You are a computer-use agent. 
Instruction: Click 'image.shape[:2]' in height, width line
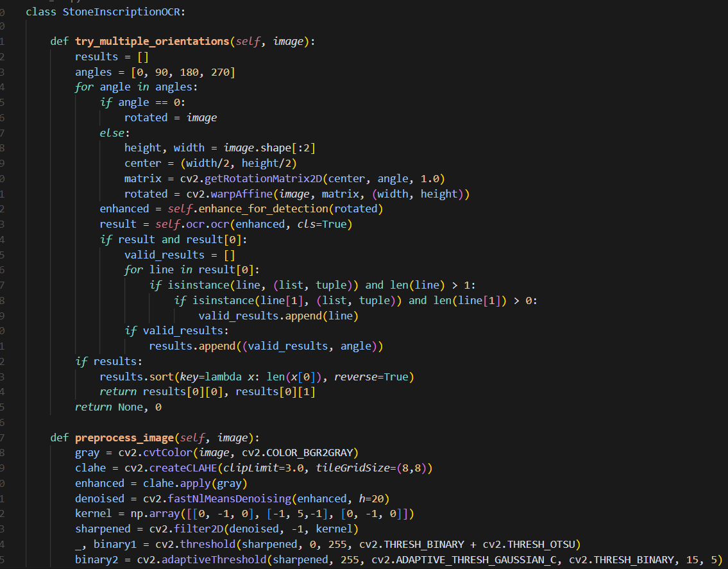click(269, 148)
